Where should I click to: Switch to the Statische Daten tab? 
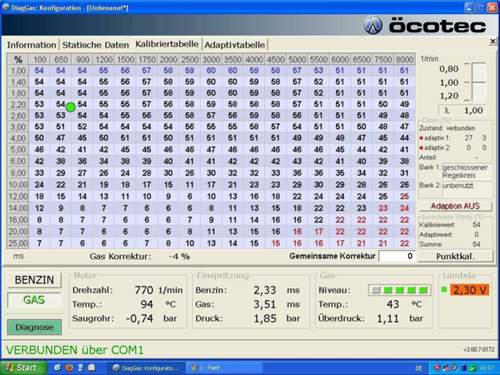pyautogui.click(x=95, y=45)
